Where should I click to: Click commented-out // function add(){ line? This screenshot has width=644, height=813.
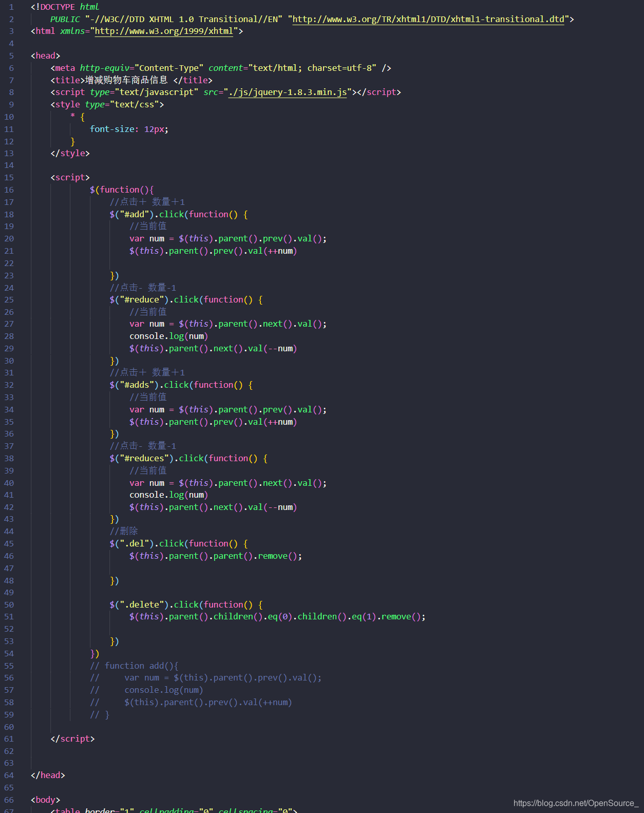(135, 666)
